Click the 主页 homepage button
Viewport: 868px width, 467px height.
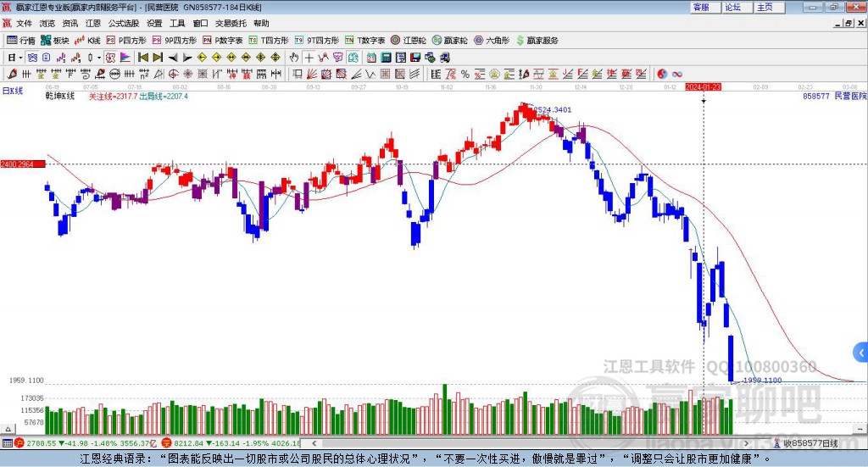coord(770,7)
